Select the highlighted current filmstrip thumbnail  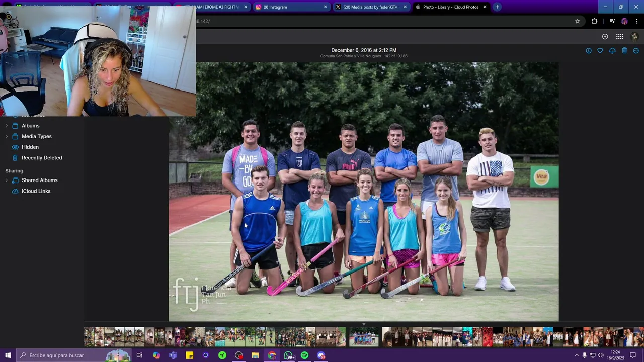364,337
